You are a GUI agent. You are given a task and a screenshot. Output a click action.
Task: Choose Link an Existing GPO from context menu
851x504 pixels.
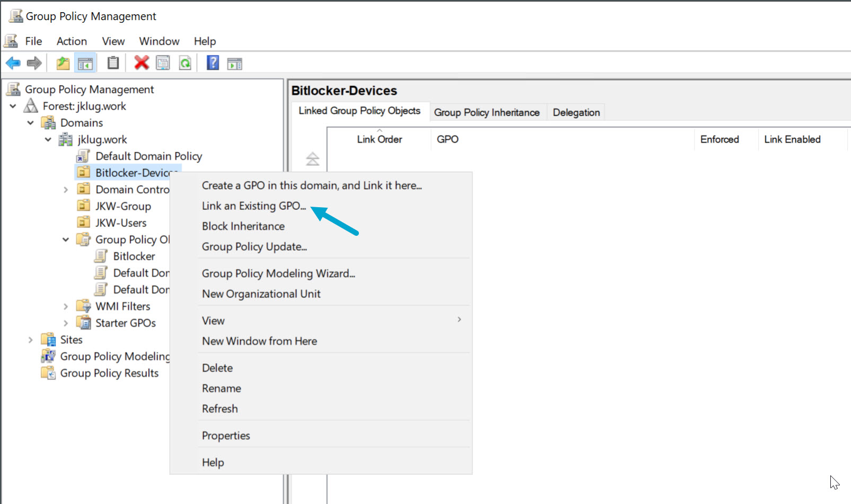click(253, 206)
